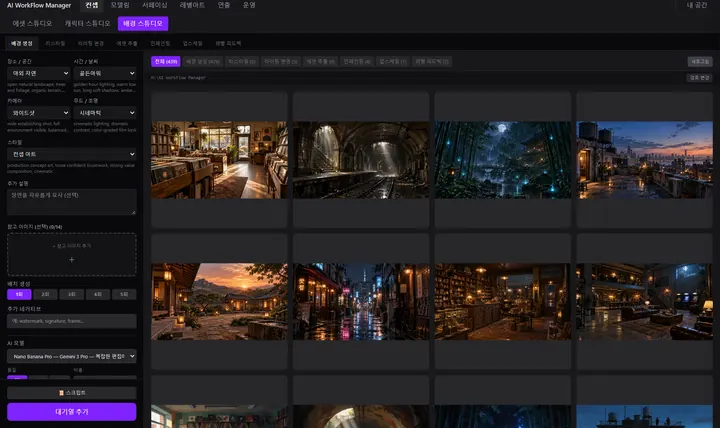The height and width of the screenshot is (428, 720).
Task: Focus the 추가 네거티브 input field
Action: click(x=72, y=321)
